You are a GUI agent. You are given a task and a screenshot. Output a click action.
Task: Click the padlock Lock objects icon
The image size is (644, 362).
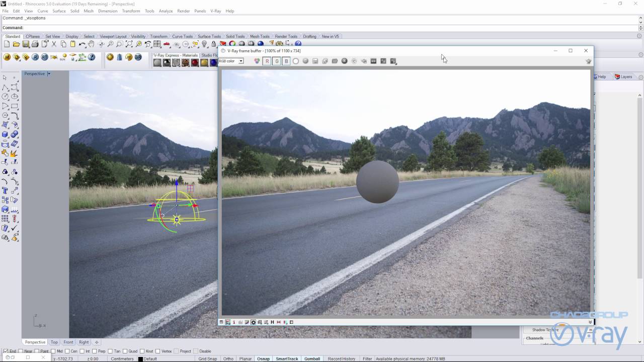[213, 44]
